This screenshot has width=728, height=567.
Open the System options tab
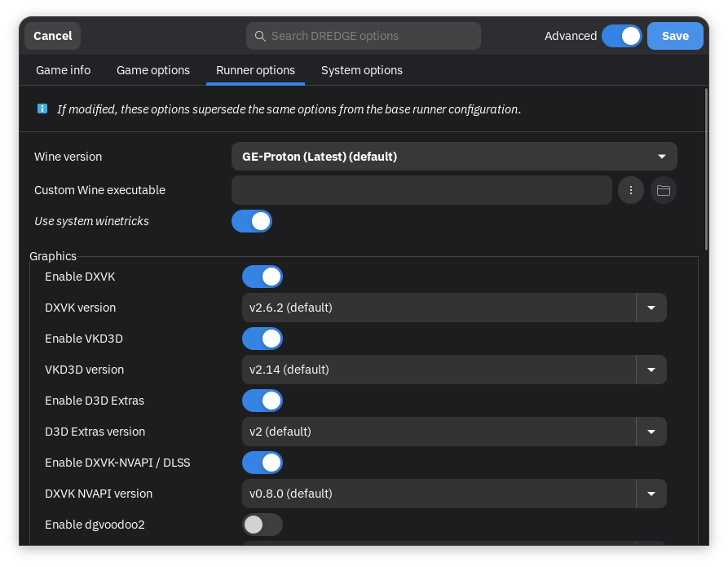coord(362,70)
